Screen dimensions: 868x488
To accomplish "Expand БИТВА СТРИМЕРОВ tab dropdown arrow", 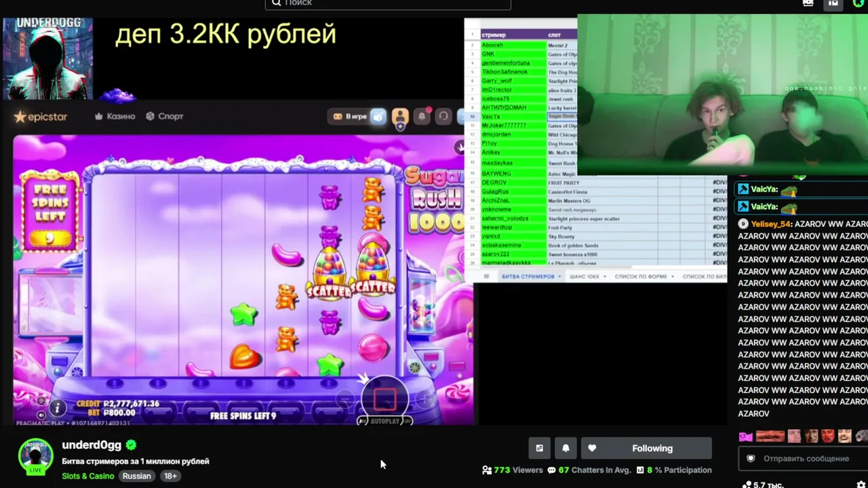I will pos(560,277).
